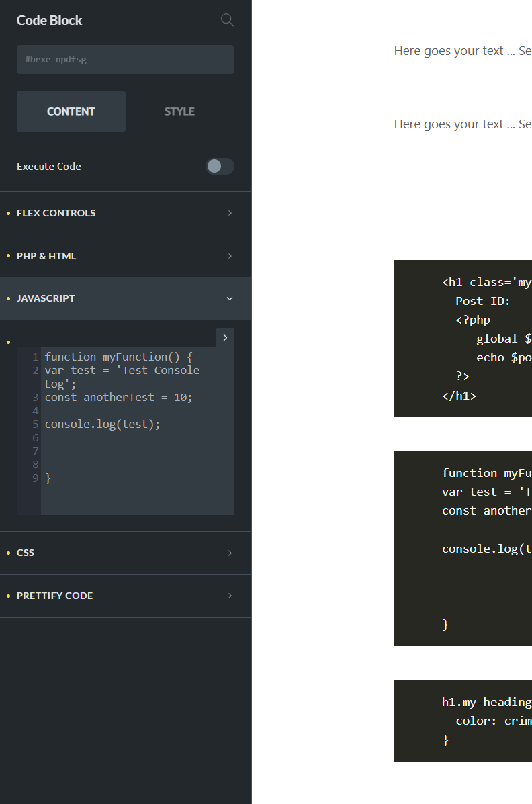The width and height of the screenshot is (532, 804).
Task: Click the first 'Here goes your text' paragraph
Action: (463, 51)
